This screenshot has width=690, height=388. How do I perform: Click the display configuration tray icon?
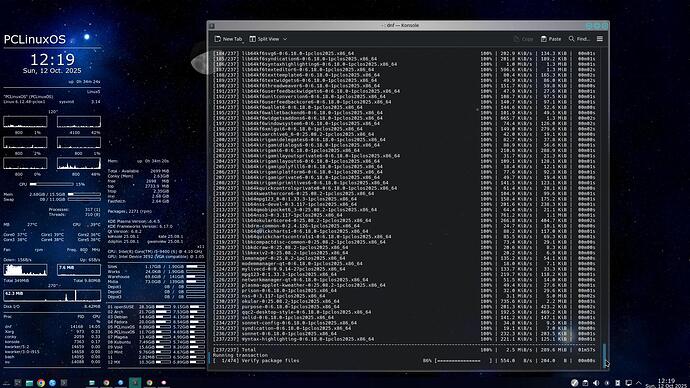tap(629, 383)
